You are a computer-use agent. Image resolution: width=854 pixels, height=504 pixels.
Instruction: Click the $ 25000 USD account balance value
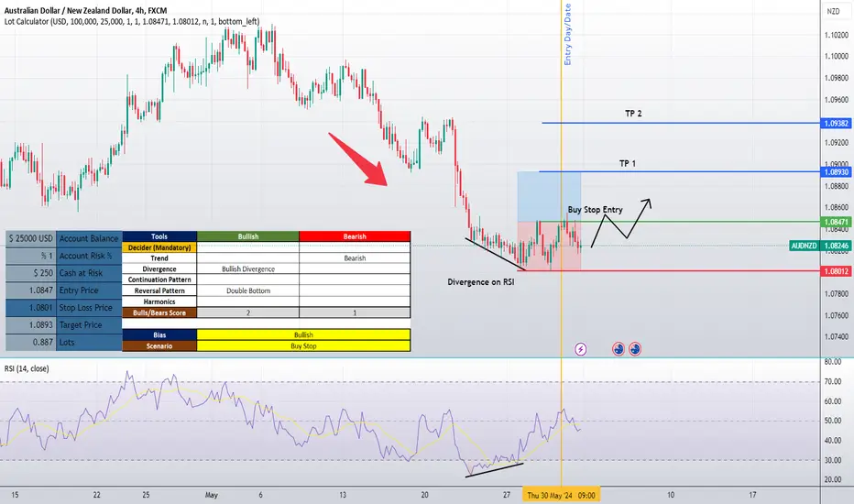click(x=30, y=238)
